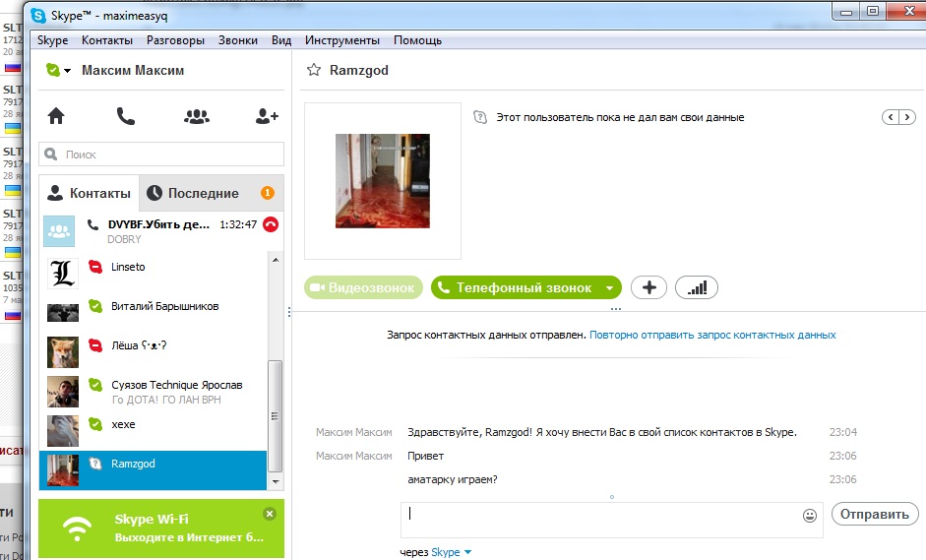The image size is (926, 560).
Task: Star Ramzgod as favorite
Action: coord(314,70)
